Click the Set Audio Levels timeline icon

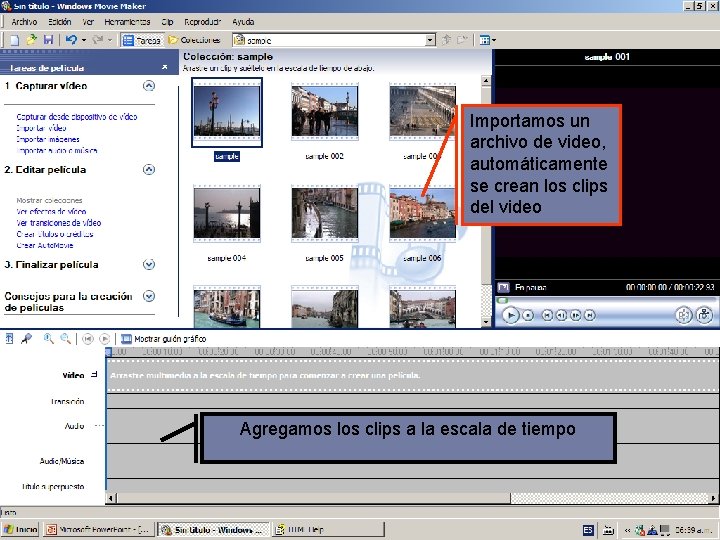9,339
